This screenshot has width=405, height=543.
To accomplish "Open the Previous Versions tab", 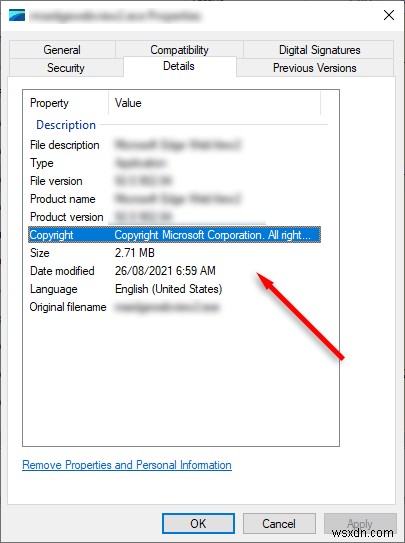I will click(x=315, y=68).
